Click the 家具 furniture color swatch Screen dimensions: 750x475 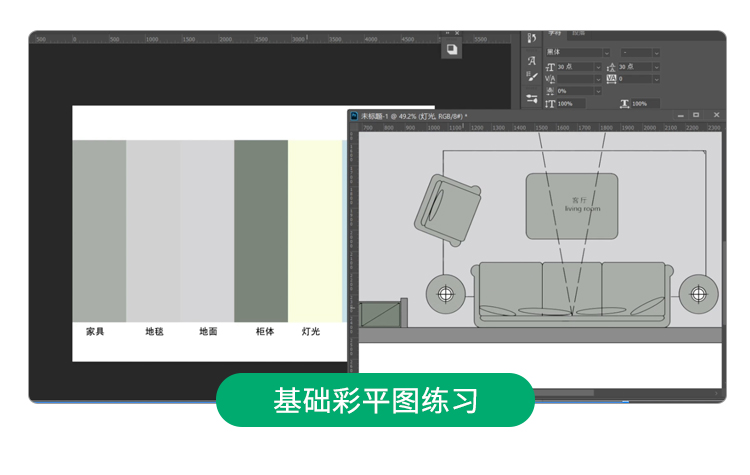coord(99,231)
